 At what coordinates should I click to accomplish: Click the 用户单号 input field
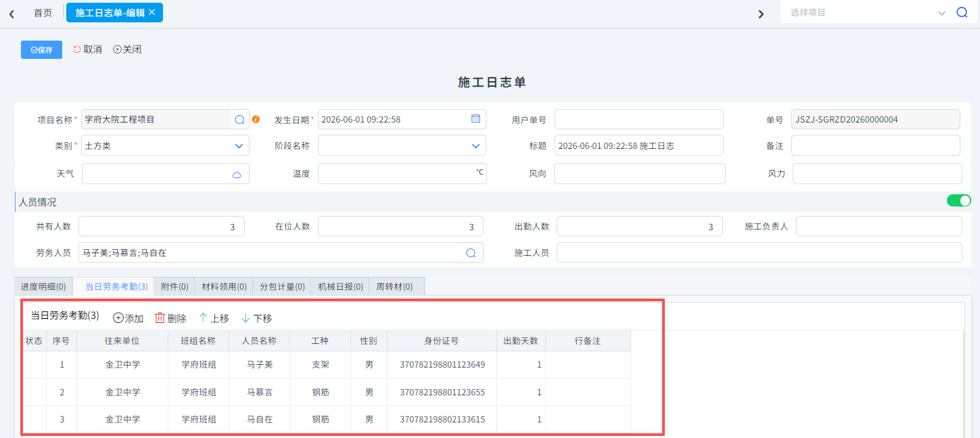(x=639, y=119)
